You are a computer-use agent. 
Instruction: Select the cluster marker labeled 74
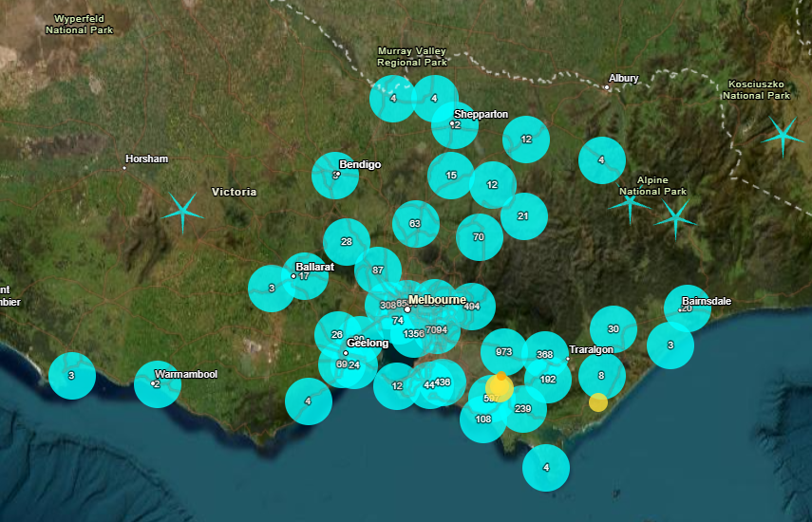(x=398, y=321)
